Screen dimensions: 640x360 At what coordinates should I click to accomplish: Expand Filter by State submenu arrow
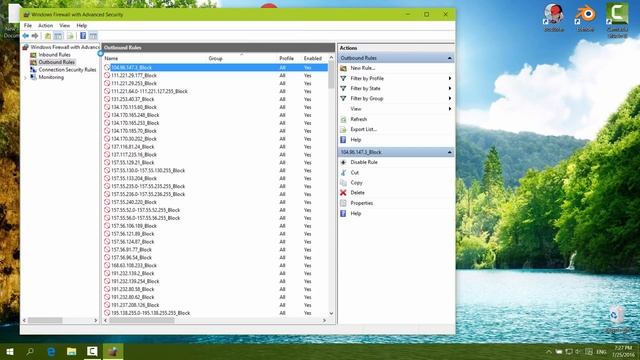coord(450,89)
